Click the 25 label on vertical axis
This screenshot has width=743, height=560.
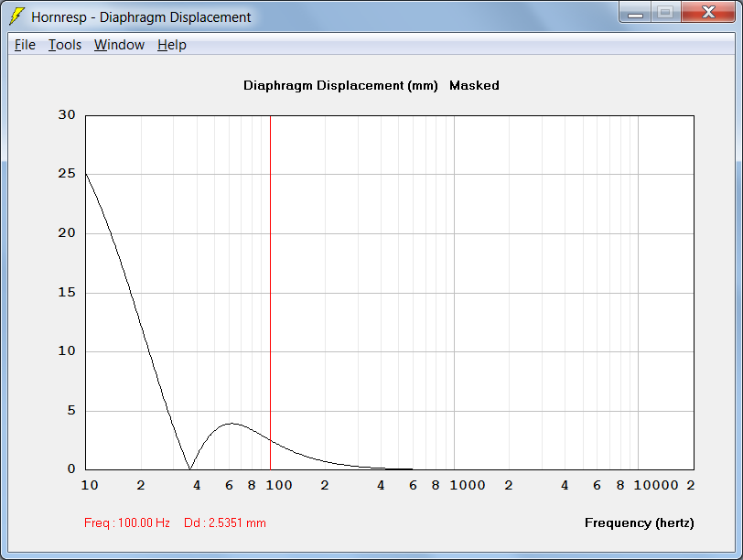pyautogui.click(x=67, y=174)
